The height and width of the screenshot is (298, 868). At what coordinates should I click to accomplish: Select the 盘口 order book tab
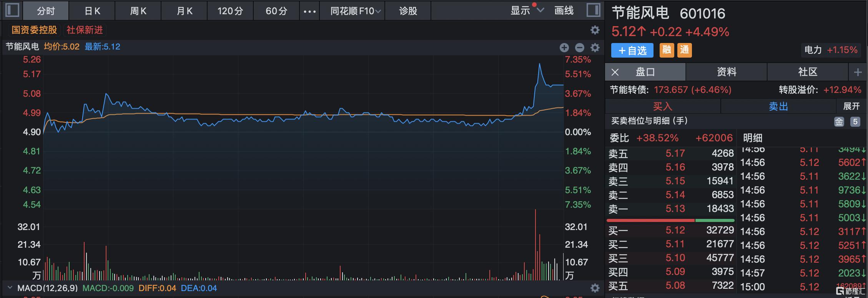pos(645,72)
